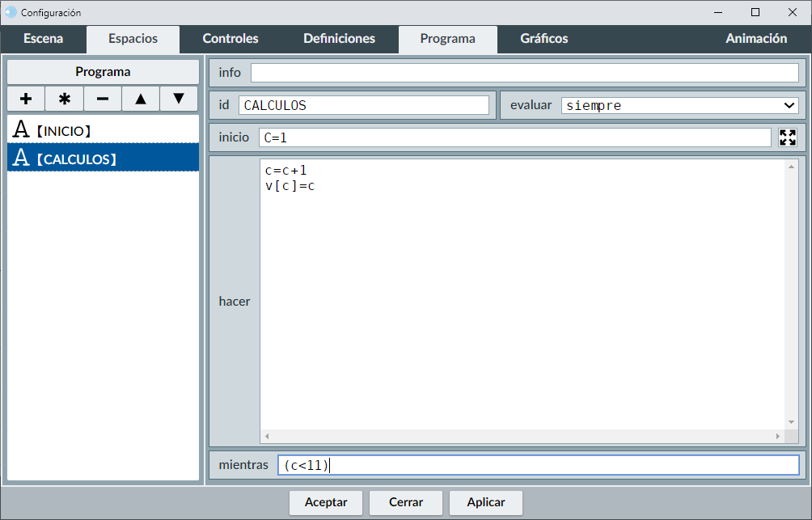Screen dimensions: 812x520
Task: Click the minus icon to delete item
Action: (x=103, y=99)
